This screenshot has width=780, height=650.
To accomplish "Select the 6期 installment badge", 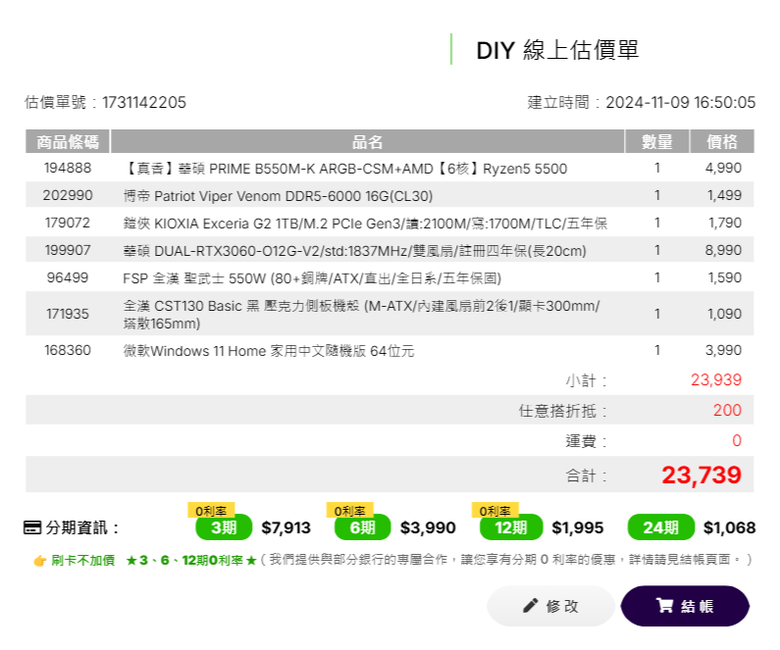I will (363, 527).
